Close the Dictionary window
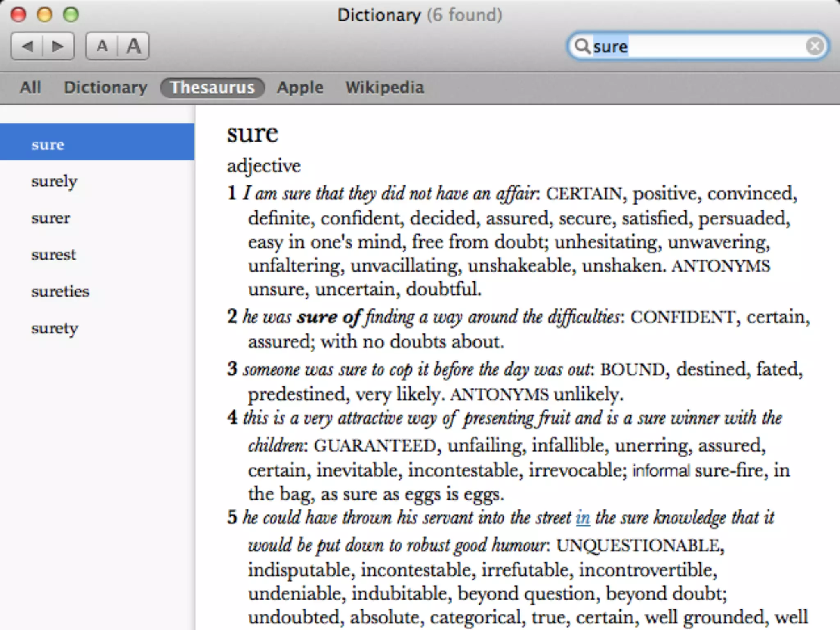This screenshot has width=840, height=630. 18,15
